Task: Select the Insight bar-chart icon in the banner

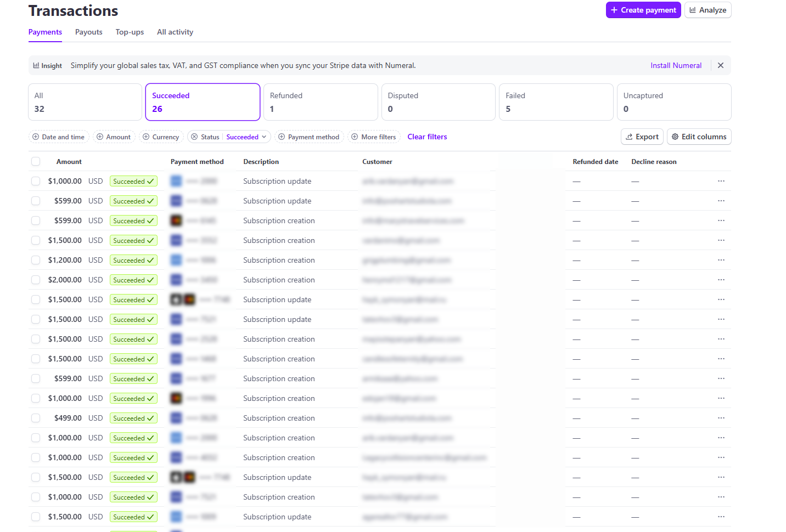Action: pos(36,65)
